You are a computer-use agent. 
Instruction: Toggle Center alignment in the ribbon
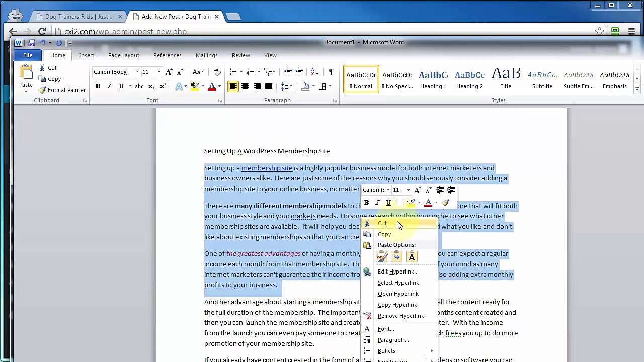[x=245, y=86]
